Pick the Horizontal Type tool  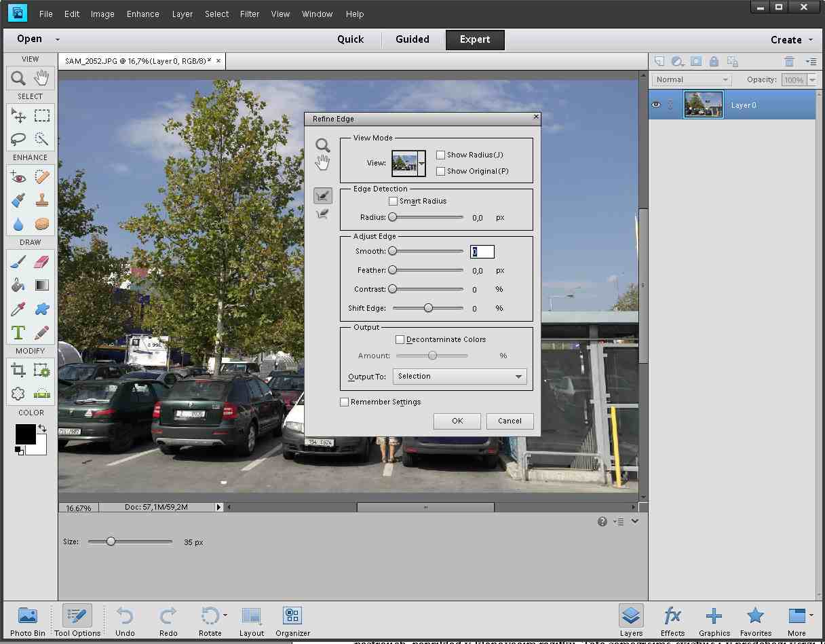[18, 333]
